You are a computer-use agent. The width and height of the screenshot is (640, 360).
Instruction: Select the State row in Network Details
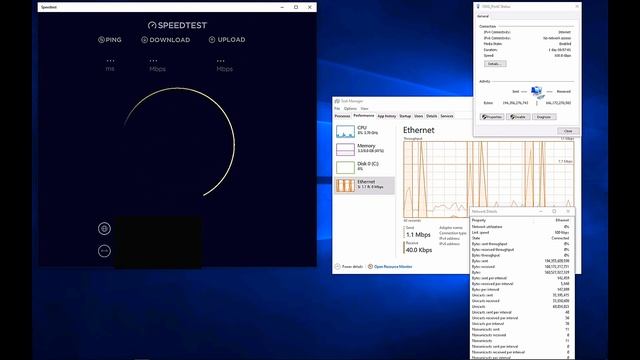(520, 238)
